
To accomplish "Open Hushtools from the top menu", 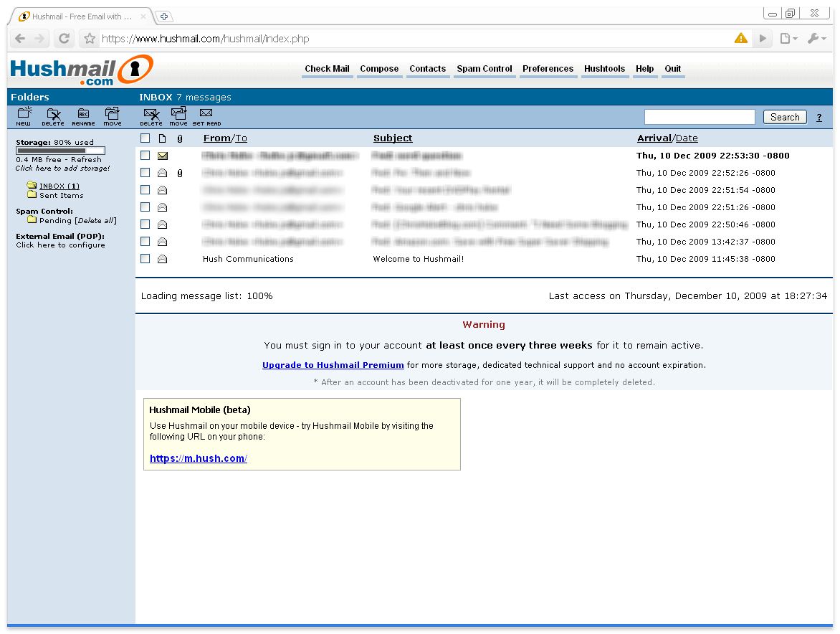I will click(x=604, y=69).
